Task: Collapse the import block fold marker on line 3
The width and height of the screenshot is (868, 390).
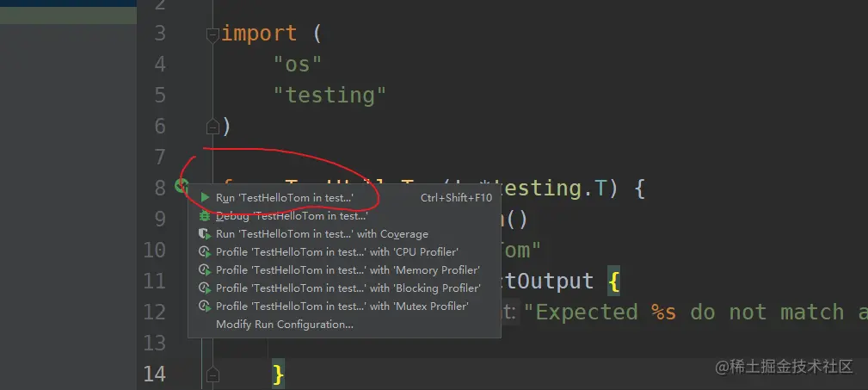Action: click(x=212, y=35)
